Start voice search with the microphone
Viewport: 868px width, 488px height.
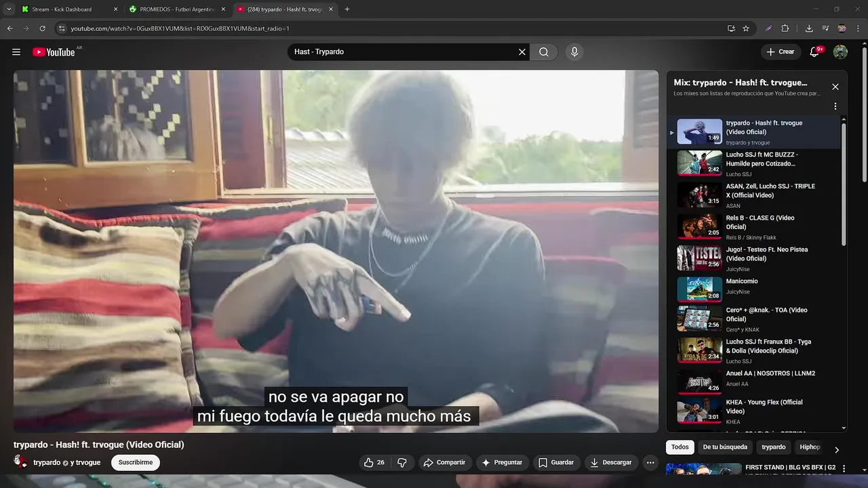(x=574, y=52)
